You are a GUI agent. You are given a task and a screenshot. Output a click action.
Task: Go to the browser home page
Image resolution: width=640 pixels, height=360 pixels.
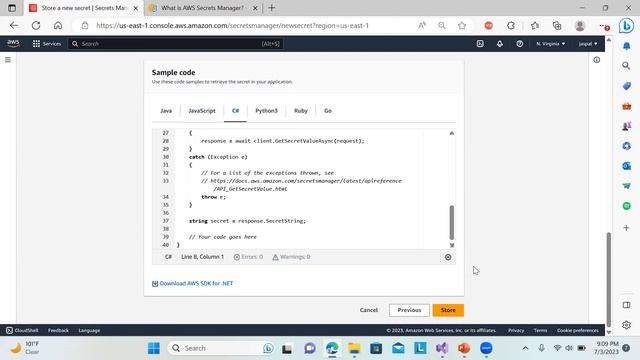(x=58, y=25)
